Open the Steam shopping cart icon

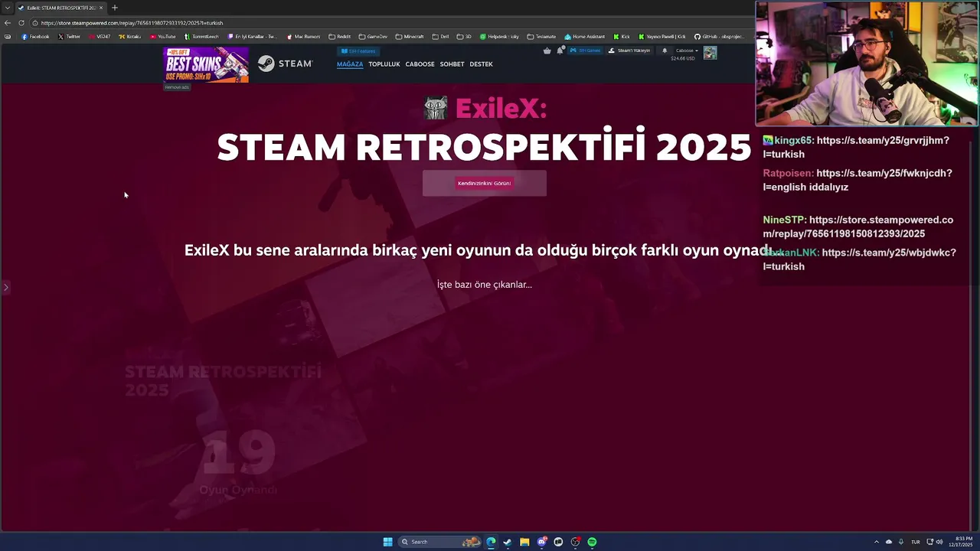click(547, 51)
